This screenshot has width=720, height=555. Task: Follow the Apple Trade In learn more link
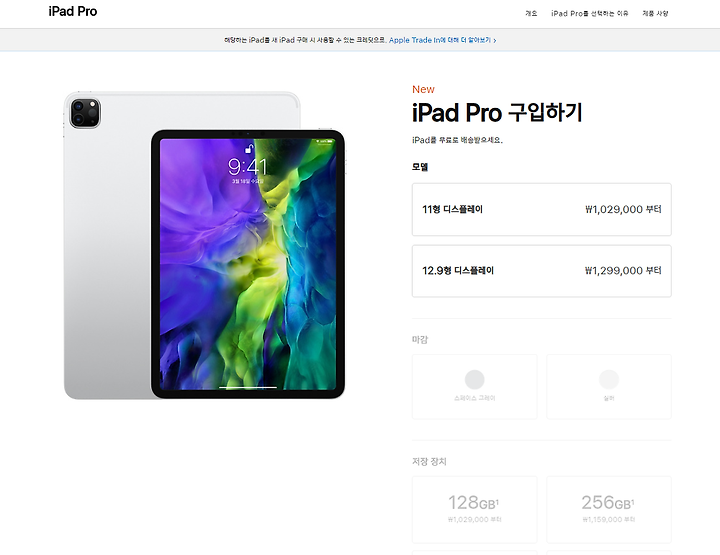pos(439,40)
